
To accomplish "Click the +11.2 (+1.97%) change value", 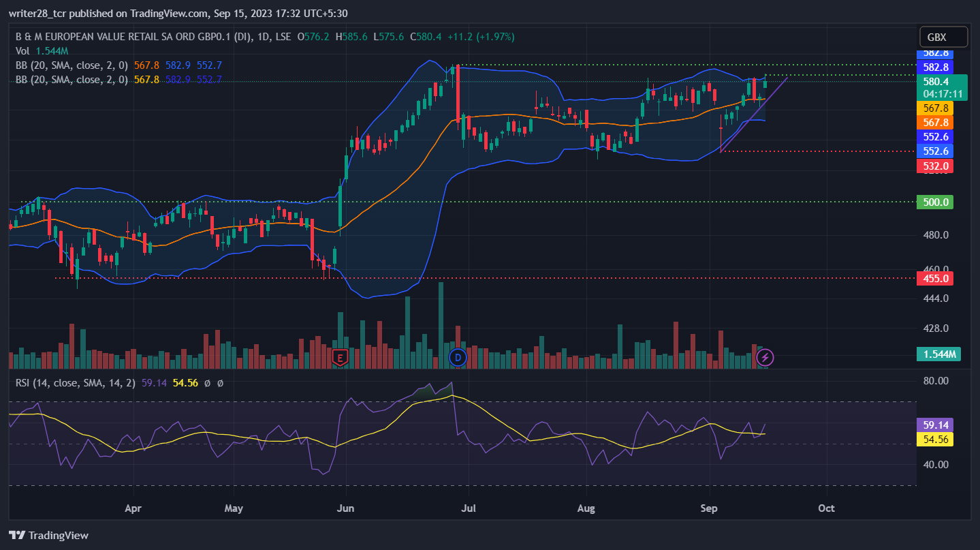I will [481, 37].
